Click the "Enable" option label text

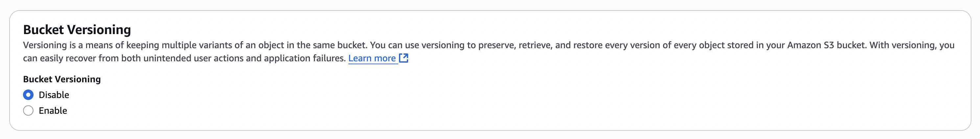(53, 111)
